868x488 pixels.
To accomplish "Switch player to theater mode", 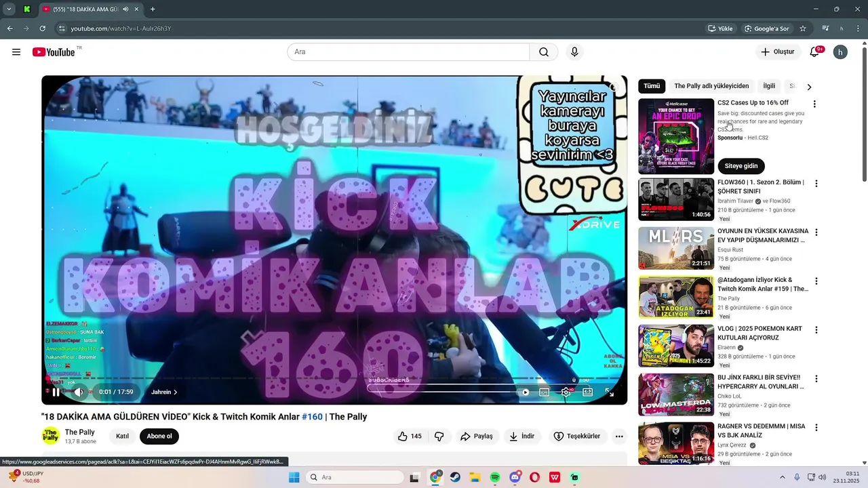I will tap(588, 392).
